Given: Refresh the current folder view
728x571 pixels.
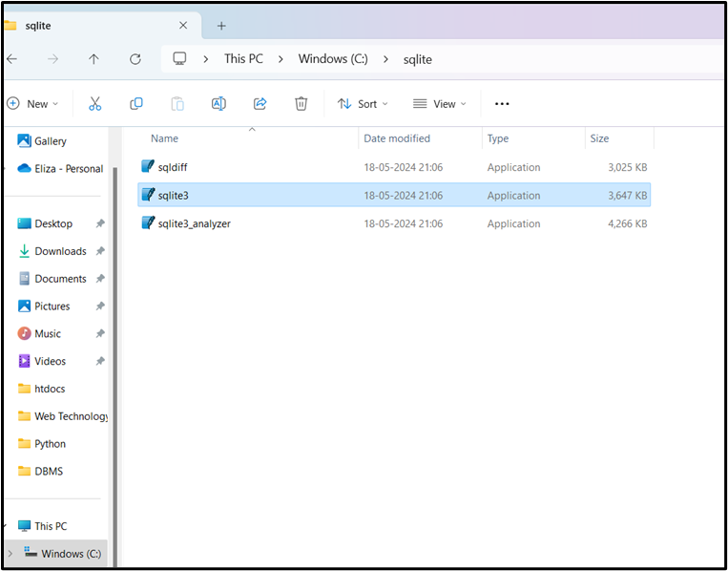Looking at the screenshot, I should coord(135,59).
